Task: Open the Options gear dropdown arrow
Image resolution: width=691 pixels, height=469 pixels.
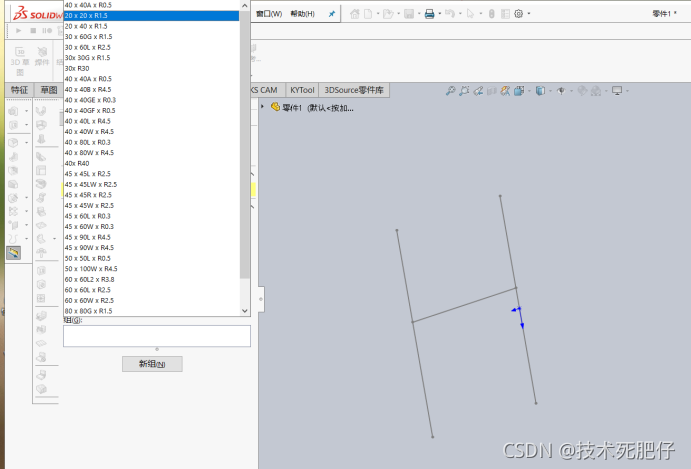Action: (x=529, y=14)
